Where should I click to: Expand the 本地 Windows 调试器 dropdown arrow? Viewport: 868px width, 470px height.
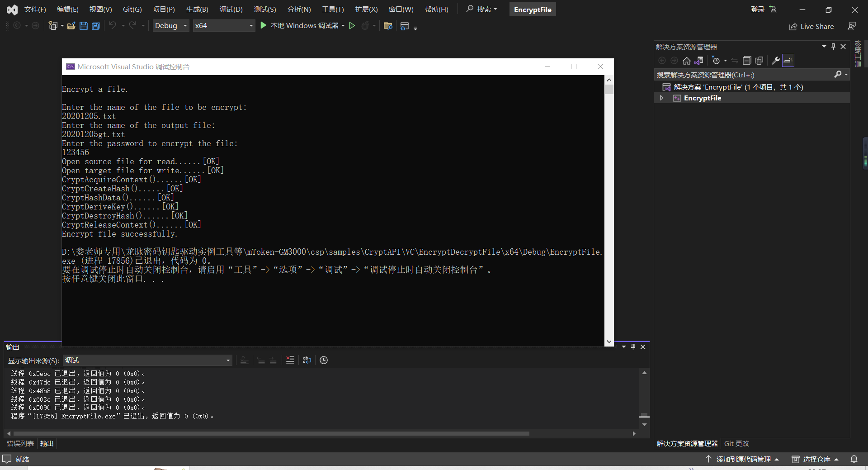(343, 26)
